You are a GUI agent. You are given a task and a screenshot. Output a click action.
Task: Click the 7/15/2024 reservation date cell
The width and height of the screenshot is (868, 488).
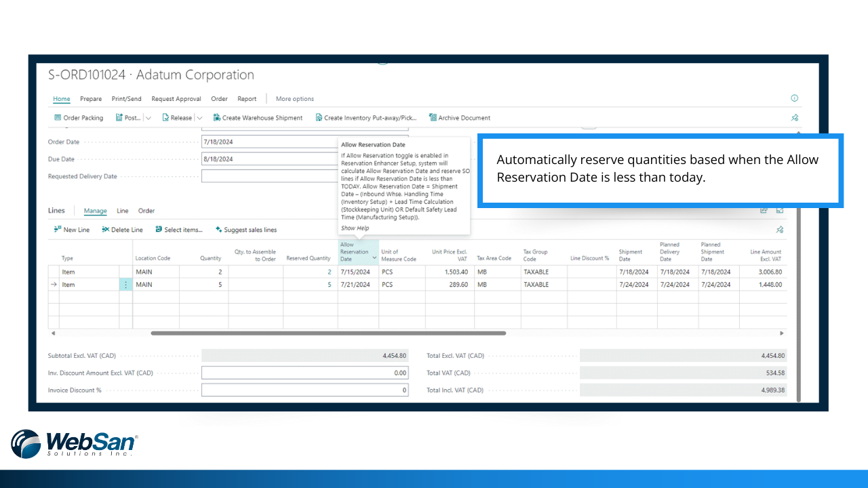click(358, 272)
